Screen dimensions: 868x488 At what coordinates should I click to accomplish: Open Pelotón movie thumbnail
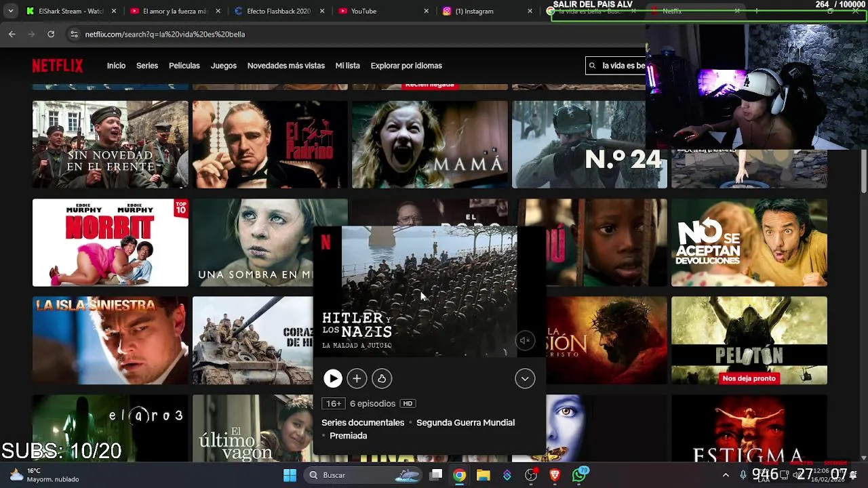749,340
